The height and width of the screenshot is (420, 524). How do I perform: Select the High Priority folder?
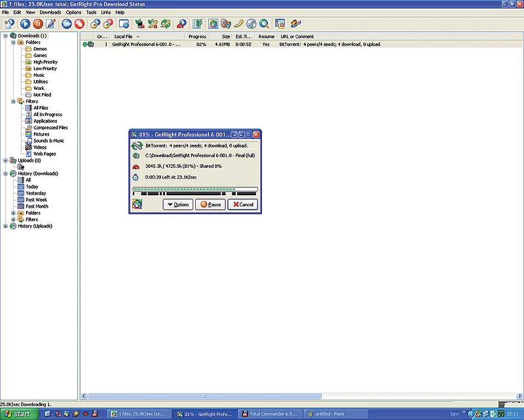click(x=45, y=62)
